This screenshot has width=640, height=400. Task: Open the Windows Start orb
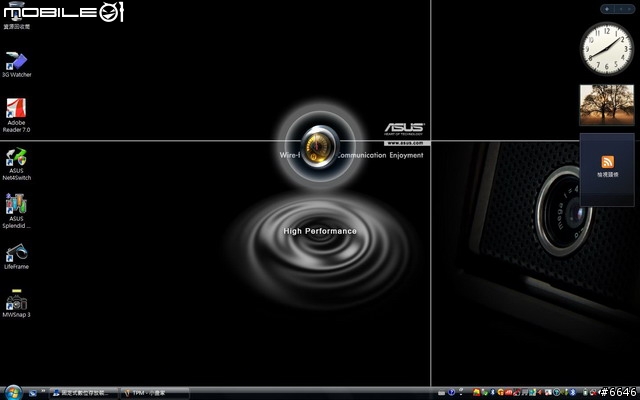point(13,393)
